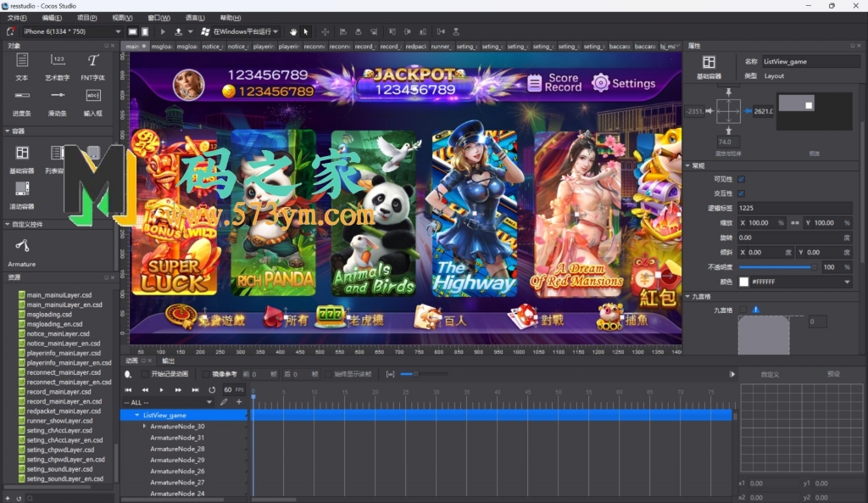The width and height of the screenshot is (868, 503).
Task: Enable the 九宫格 checkbox
Action: click(x=743, y=310)
